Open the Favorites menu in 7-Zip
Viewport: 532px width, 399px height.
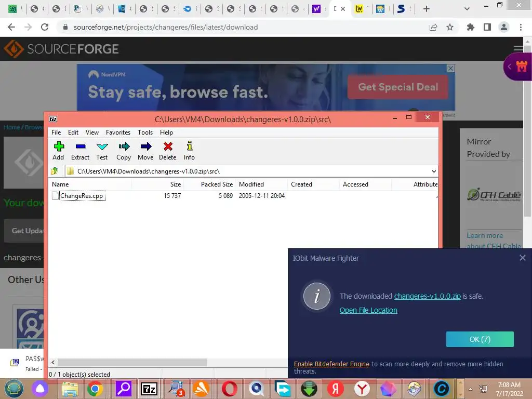coord(118,132)
